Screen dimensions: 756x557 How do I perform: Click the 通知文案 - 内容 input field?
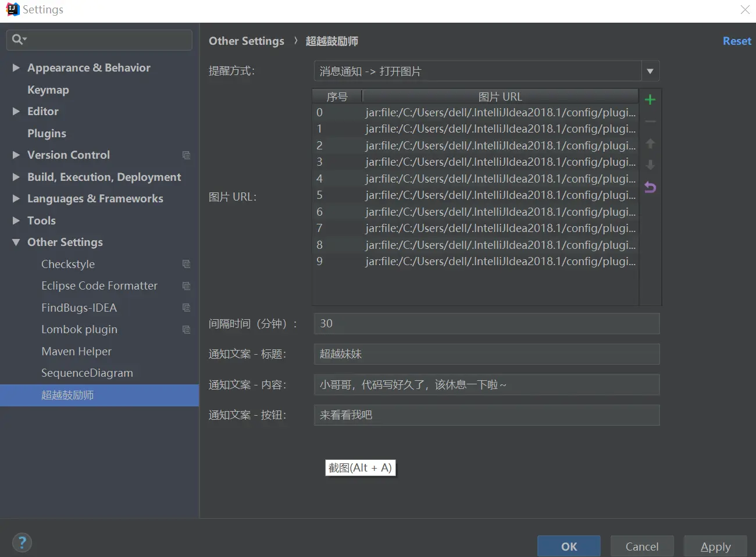pos(487,385)
